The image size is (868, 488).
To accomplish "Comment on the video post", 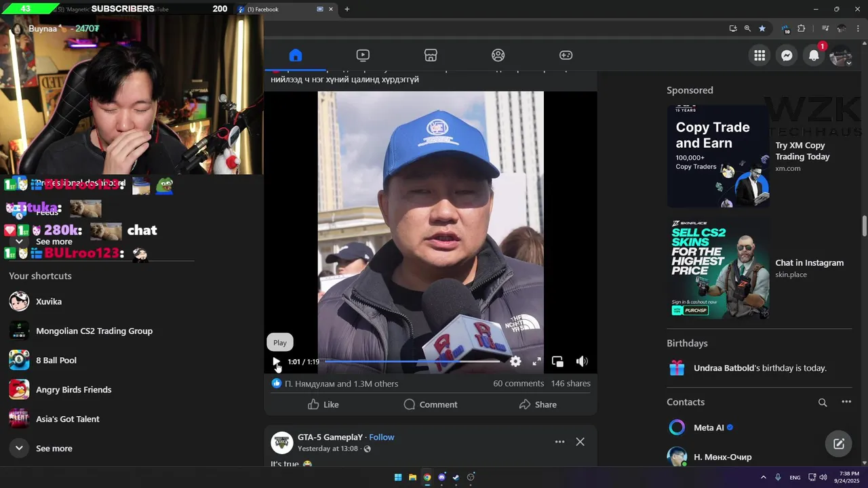I will (x=431, y=405).
